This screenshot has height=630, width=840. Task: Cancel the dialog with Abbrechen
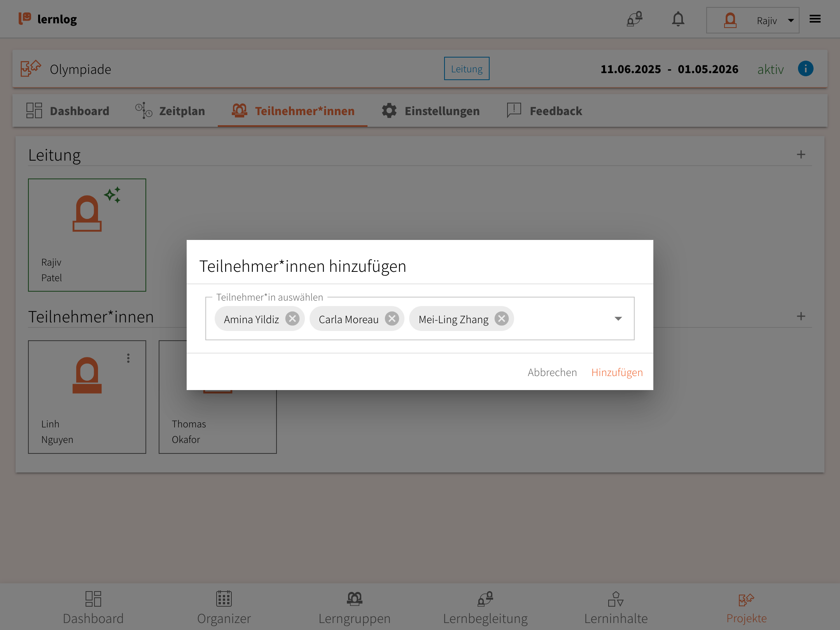pos(552,373)
